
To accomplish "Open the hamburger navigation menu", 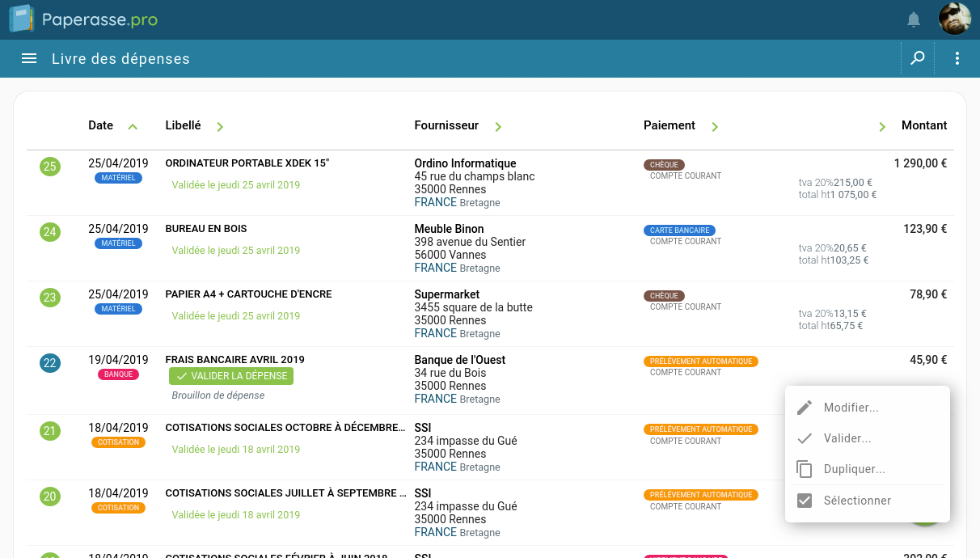I will click(29, 58).
